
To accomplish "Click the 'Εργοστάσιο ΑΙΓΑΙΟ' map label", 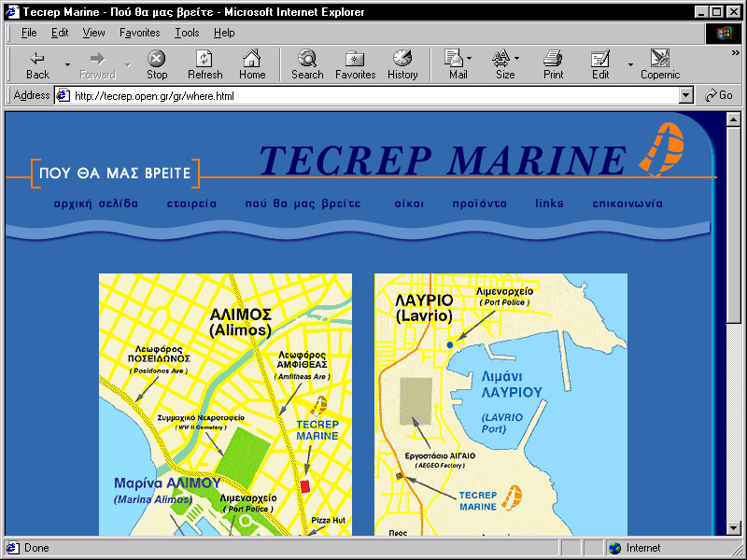I will [440, 455].
